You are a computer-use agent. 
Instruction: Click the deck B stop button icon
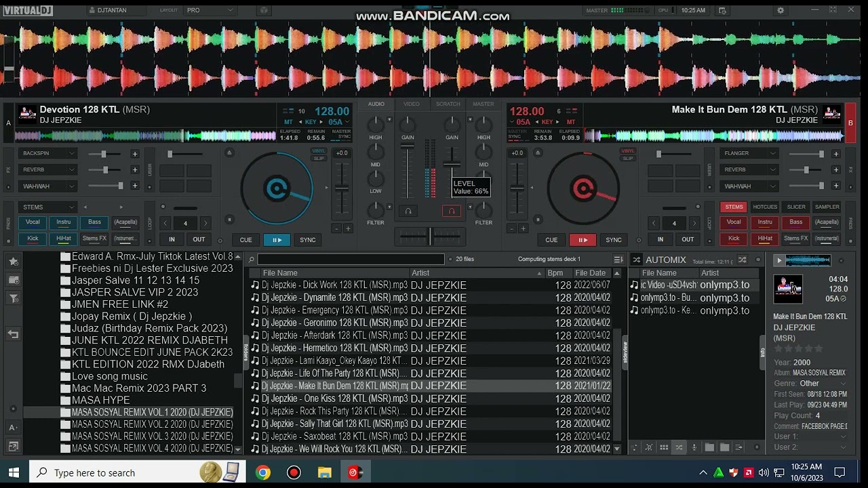click(538, 219)
